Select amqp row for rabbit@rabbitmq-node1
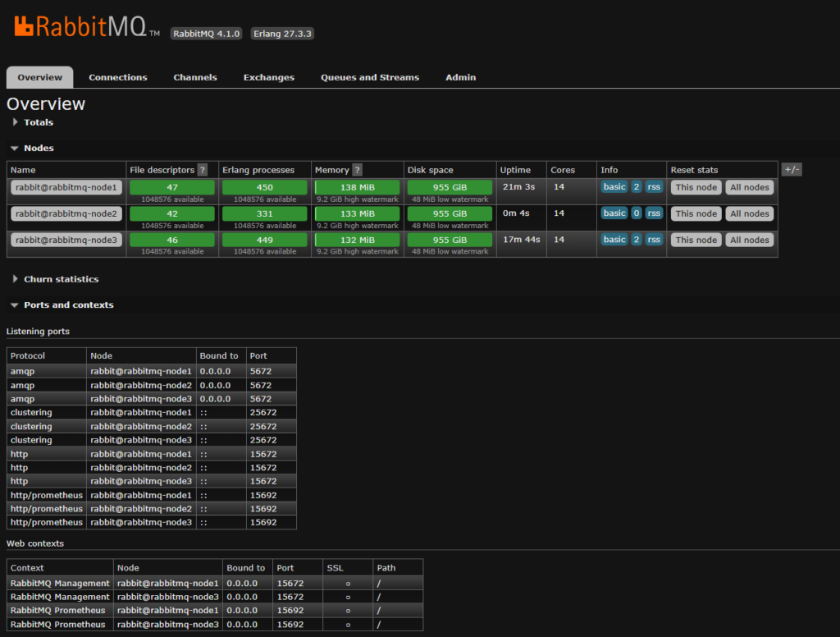This screenshot has height=637, width=840. coord(152,371)
